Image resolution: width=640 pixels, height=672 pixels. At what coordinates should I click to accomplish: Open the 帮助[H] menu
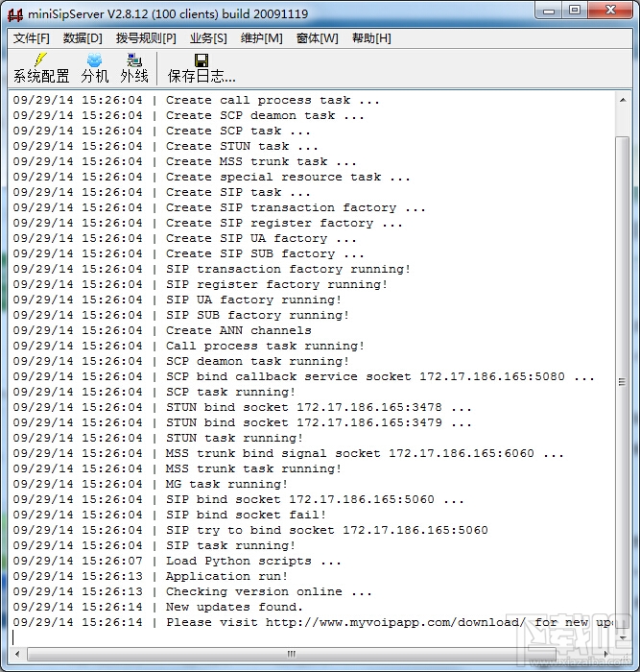[371, 38]
